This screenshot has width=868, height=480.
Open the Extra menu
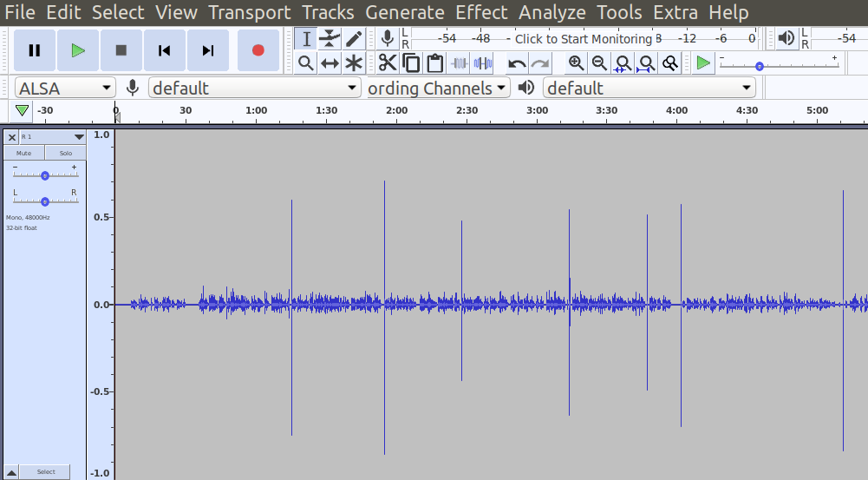click(675, 12)
